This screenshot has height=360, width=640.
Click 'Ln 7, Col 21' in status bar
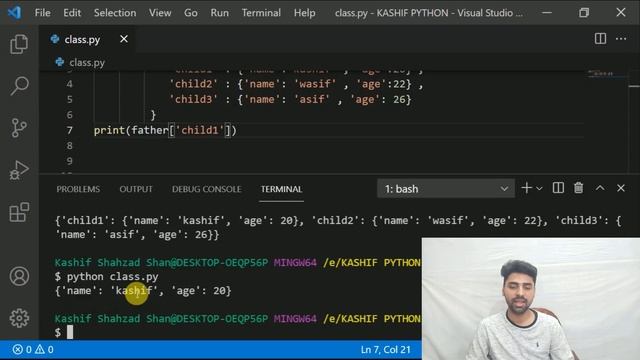click(385, 350)
